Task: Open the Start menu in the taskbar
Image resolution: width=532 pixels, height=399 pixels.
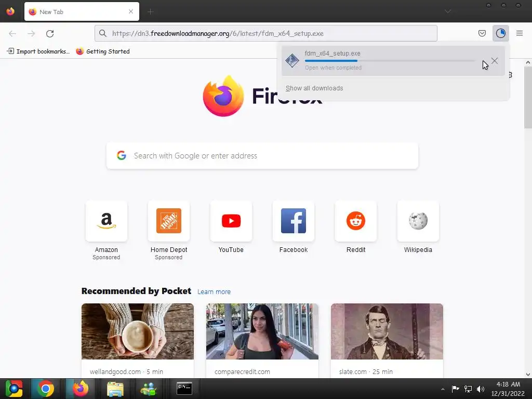Action: pos(14,389)
